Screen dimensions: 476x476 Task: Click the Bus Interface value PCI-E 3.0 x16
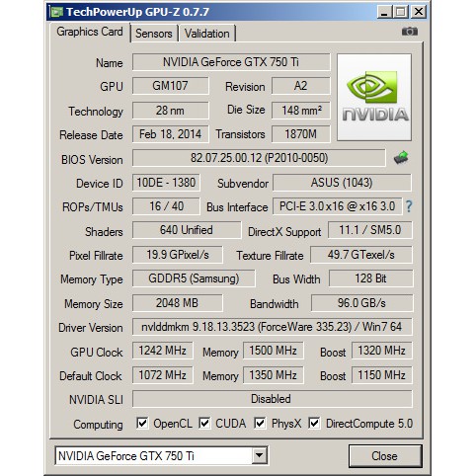pyautogui.click(x=337, y=206)
